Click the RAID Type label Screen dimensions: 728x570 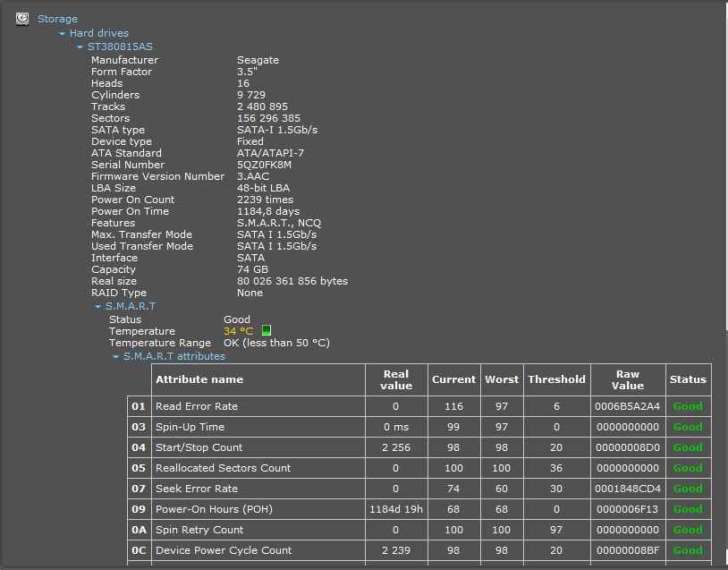coord(119,293)
